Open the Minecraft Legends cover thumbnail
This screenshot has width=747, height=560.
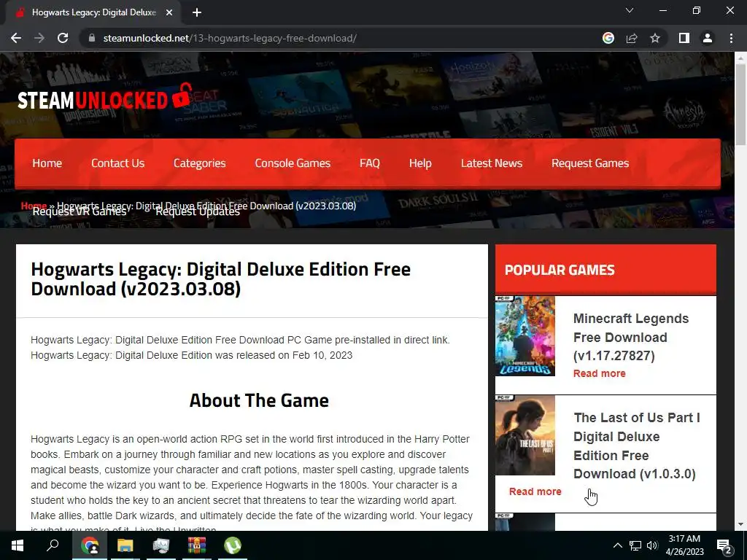pyautogui.click(x=525, y=335)
